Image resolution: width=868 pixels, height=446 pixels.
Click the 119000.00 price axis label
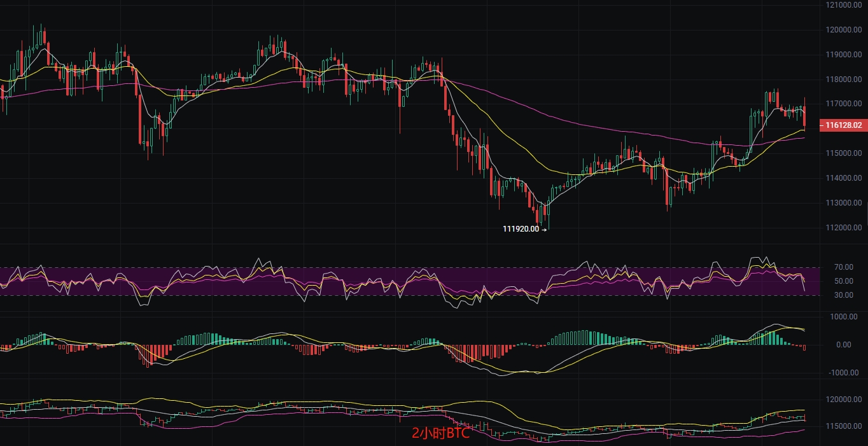pos(843,55)
